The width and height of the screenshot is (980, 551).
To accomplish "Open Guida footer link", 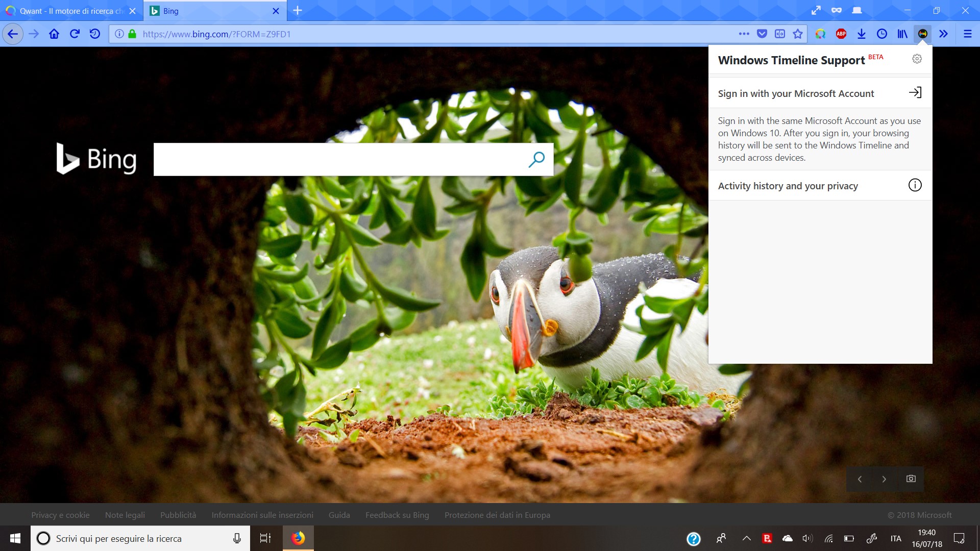I will pyautogui.click(x=339, y=515).
